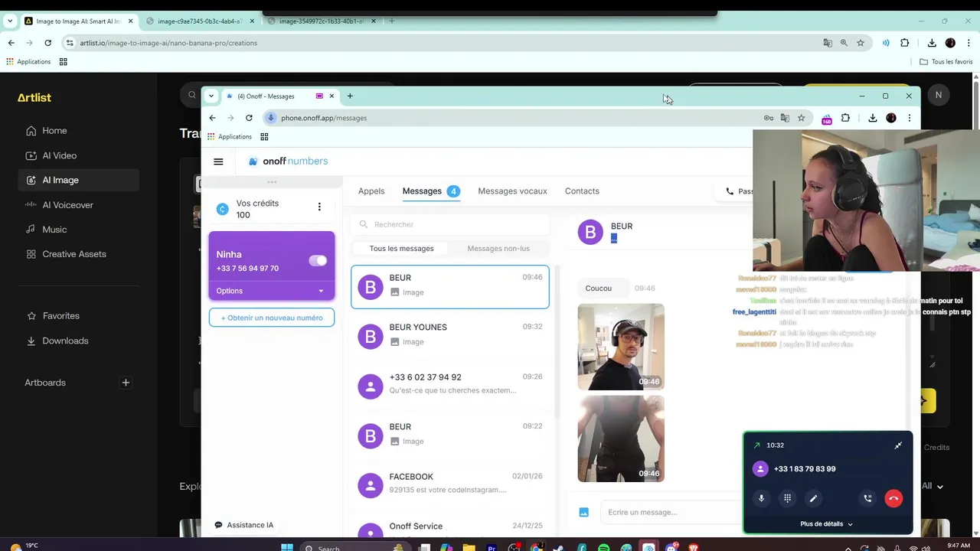The image size is (980, 551).
Task: Close the Onoff - Messages tab
Action: pos(332,96)
